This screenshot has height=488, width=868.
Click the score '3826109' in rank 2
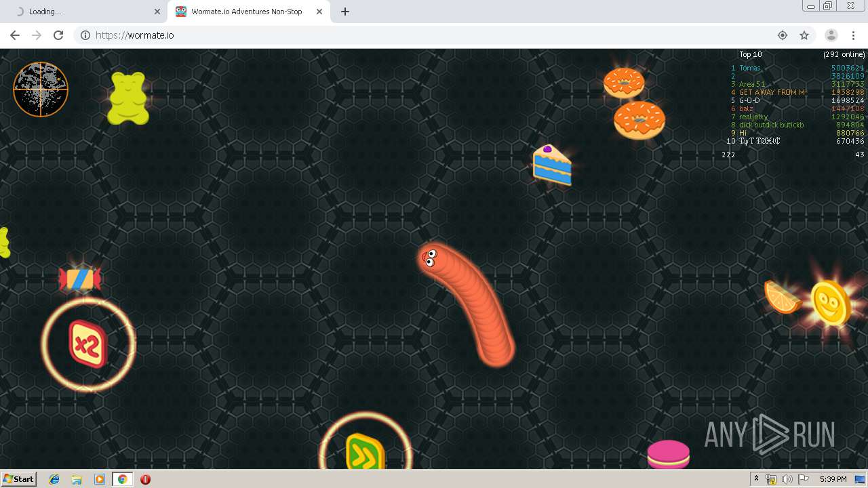point(848,76)
